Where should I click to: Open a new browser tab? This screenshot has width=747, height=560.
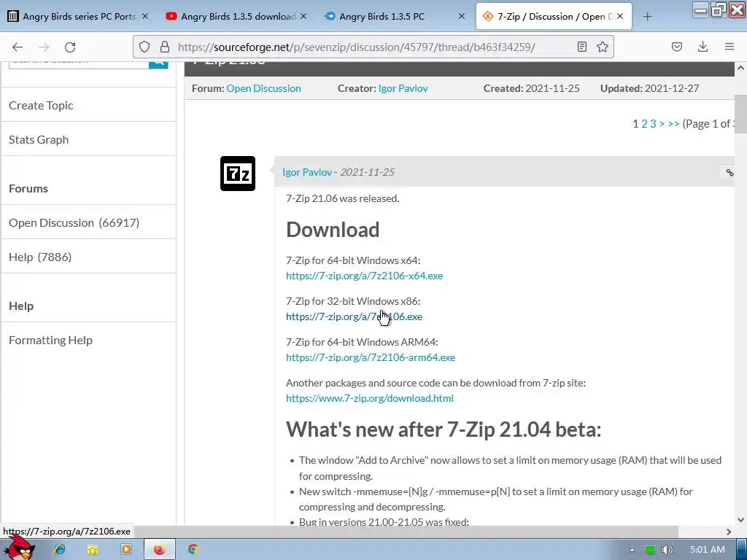pos(647,17)
